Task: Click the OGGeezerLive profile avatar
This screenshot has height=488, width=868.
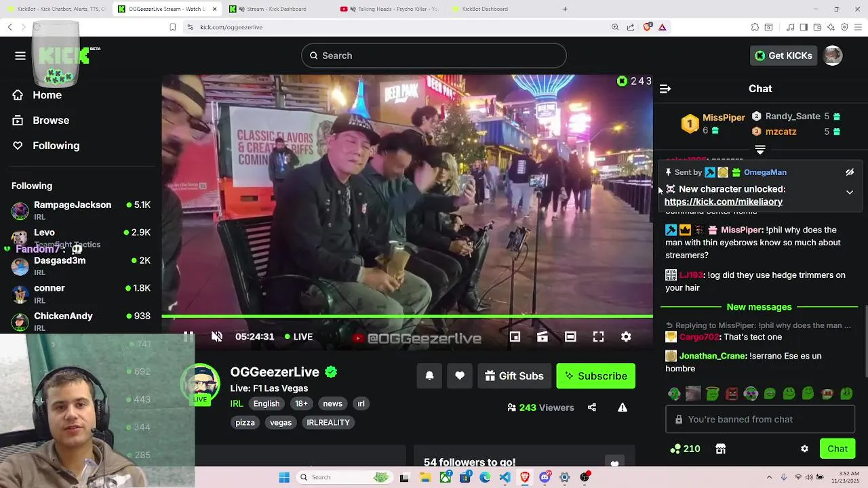Action: (x=201, y=384)
